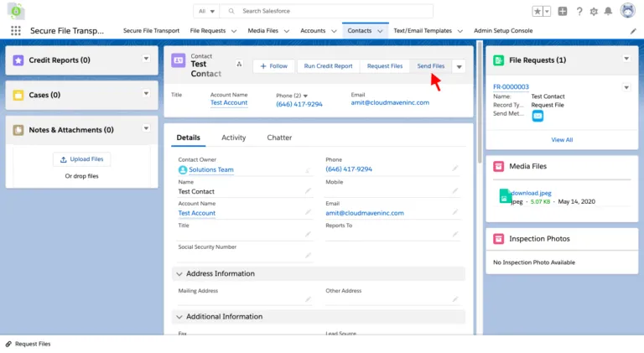This screenshot has height=353, width=644.
Task: Collapse the Additional Information section
Action: [x=179, y=317]
